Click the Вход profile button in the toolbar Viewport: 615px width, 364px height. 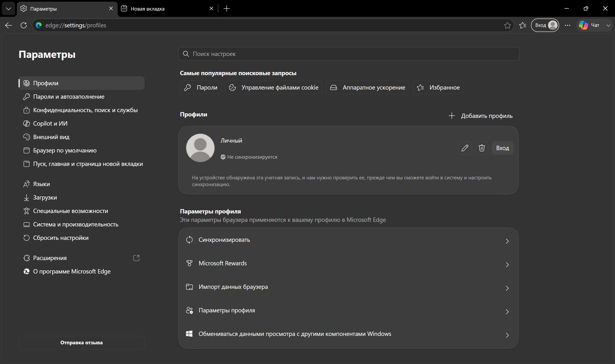545,25
